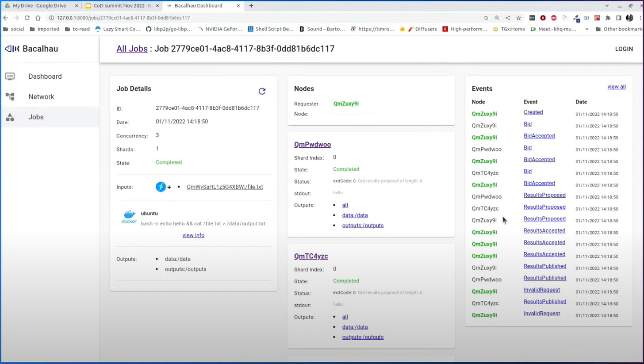This screenshot has height=364, width=644.
Task: Select the Bacalhau Dashboard tab
Action: [203, 6]
